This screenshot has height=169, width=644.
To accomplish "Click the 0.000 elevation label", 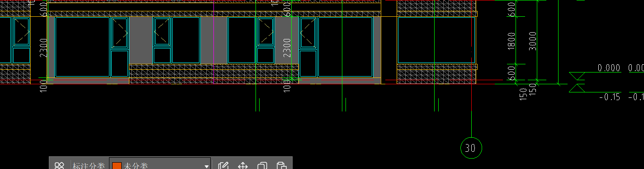I will click(x=609, y=68).
